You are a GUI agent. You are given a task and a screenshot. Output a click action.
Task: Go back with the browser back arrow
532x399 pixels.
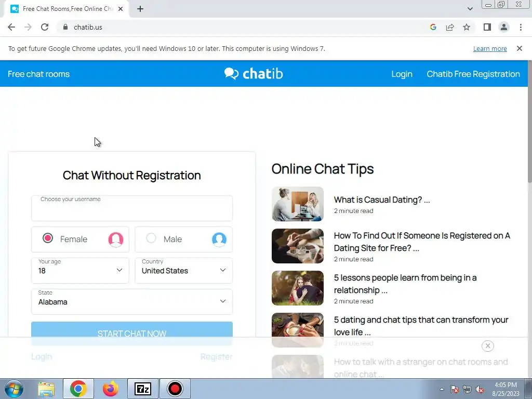11,27
